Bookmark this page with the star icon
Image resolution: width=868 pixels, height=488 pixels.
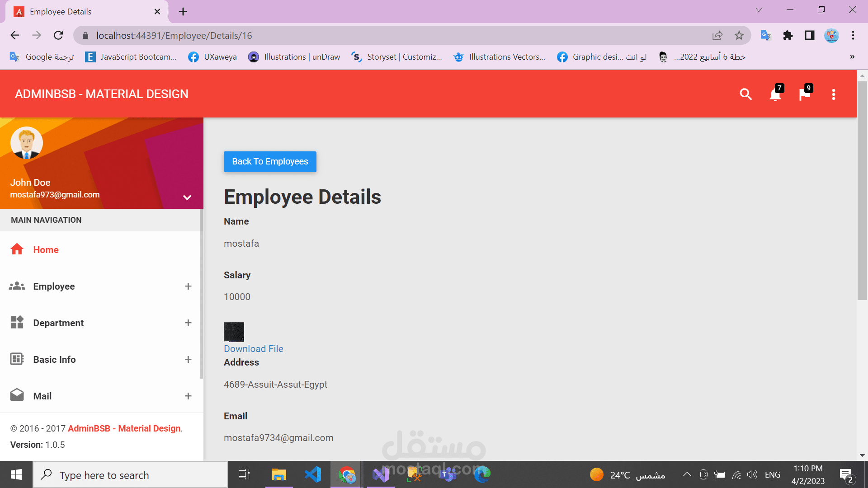point(739,35)
